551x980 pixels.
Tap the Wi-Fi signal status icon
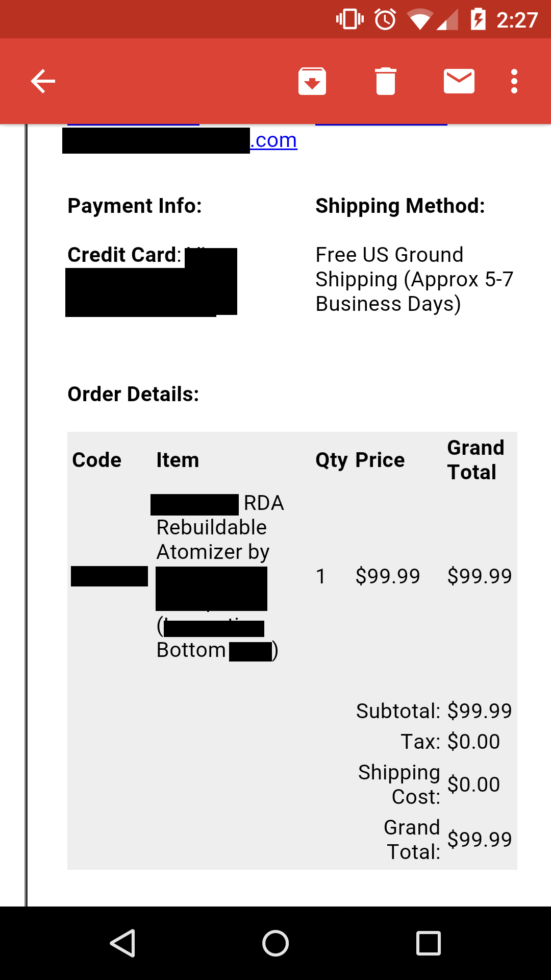click(419, 19)
